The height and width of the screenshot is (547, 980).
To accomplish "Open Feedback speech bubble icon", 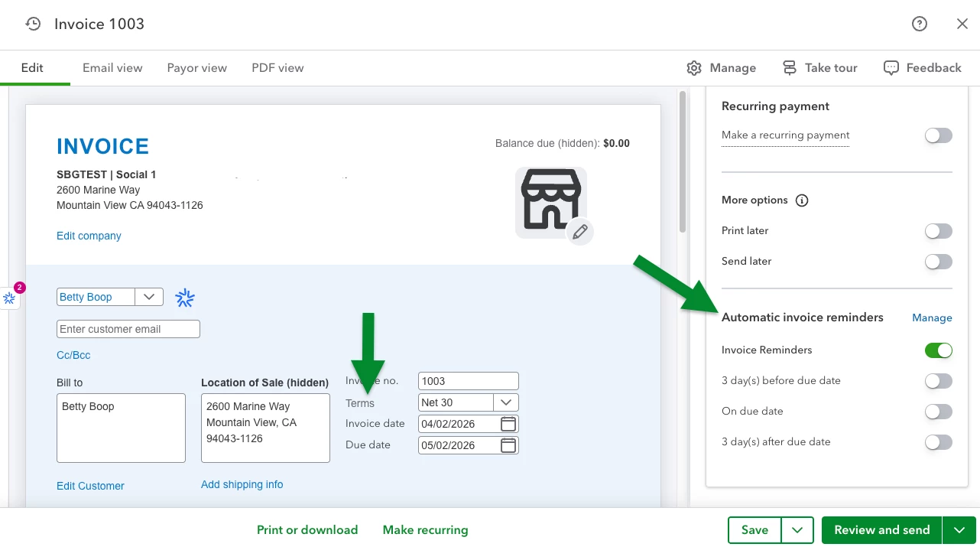I will coord(891,68).
